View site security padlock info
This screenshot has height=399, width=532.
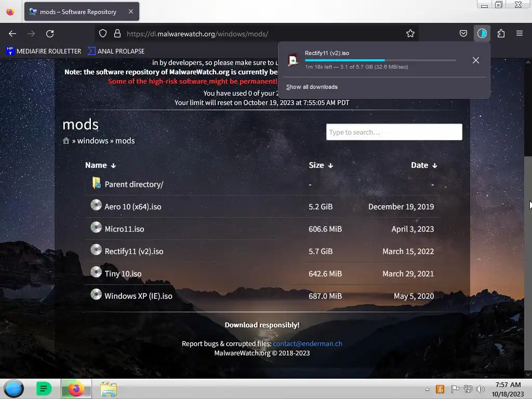click(x=117, y=33)
